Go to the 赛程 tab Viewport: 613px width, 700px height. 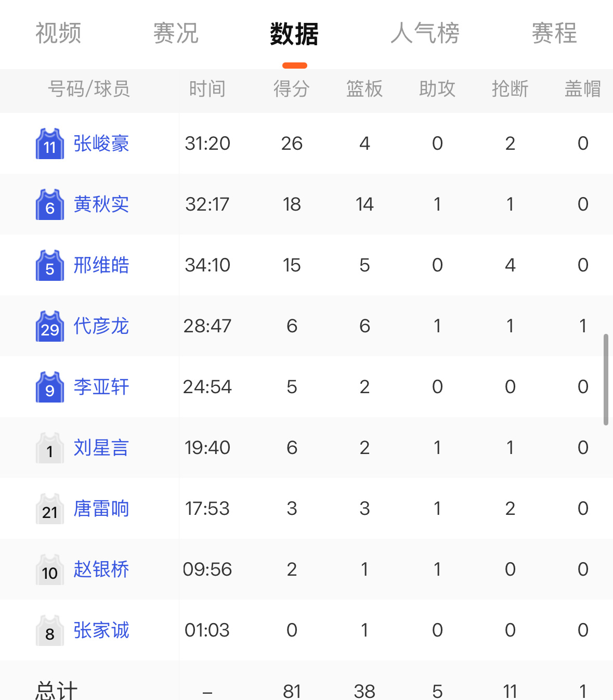tap(554, 34)
